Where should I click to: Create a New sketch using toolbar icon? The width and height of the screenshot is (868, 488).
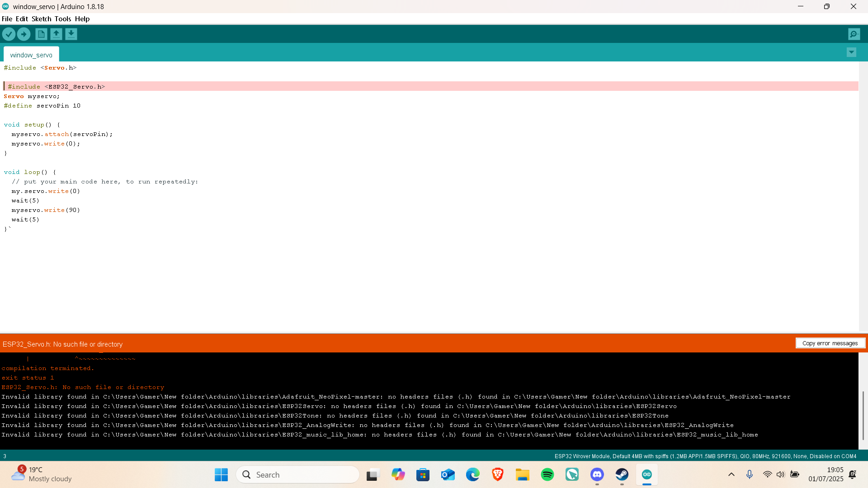pyautogui.click(x=41, y=34)
